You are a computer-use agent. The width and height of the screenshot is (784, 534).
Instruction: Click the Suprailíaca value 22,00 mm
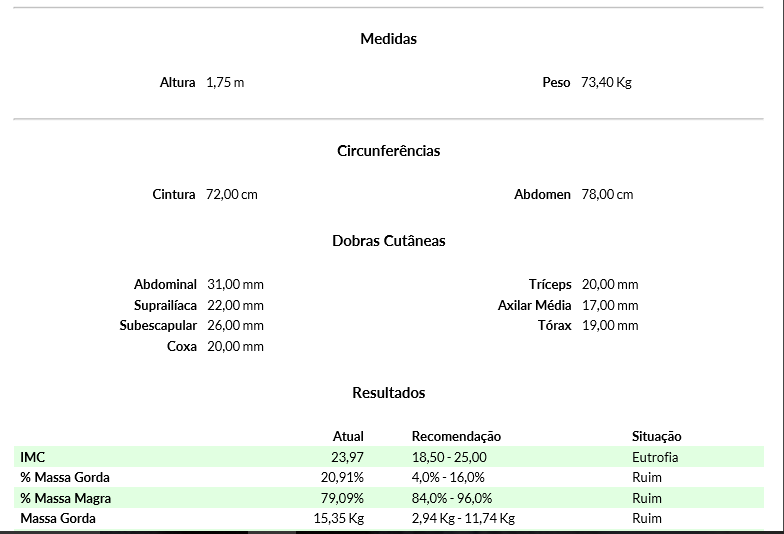(235, 305)
